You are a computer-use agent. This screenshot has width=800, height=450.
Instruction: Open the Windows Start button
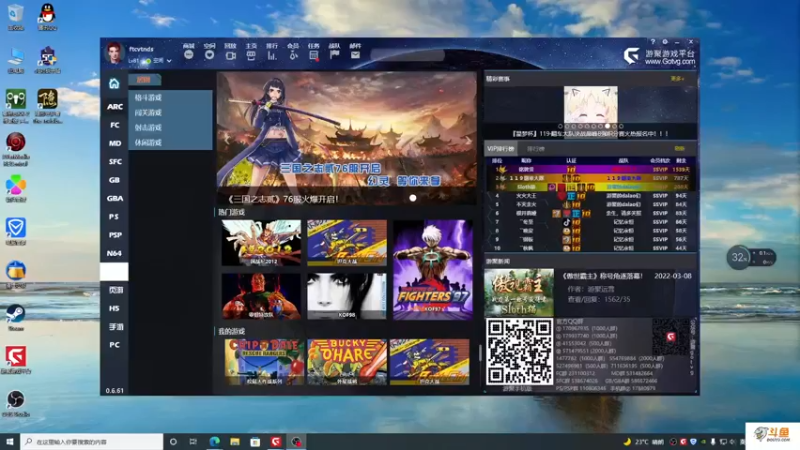pyautogui.click(x=10, y=441)
